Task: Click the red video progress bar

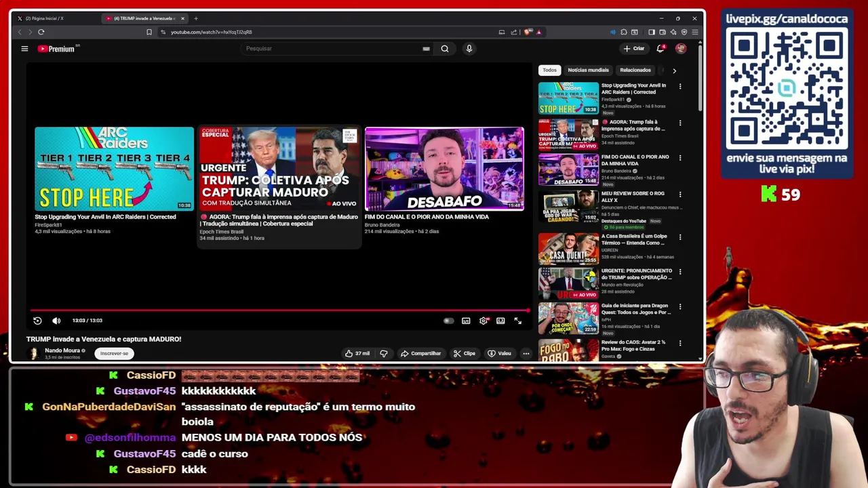Action: (279, 310)
